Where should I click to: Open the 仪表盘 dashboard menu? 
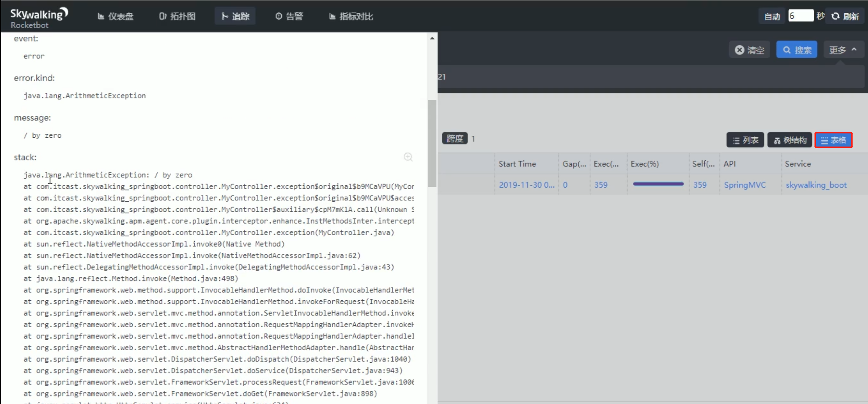[115, 16]
